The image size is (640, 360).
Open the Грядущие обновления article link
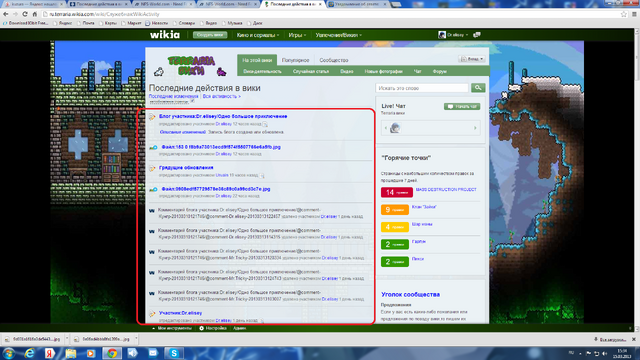coord(186,168)
